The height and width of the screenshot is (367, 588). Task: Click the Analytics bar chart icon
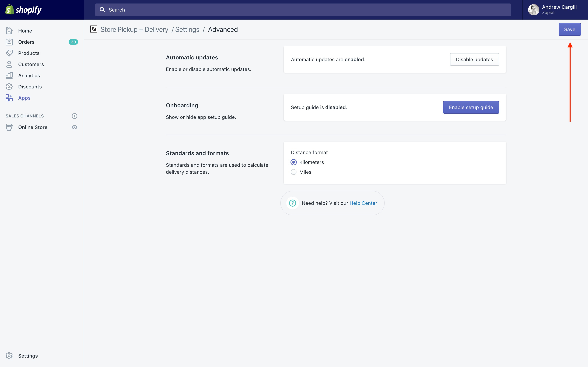pyautogui.click(x=9, y=75)
